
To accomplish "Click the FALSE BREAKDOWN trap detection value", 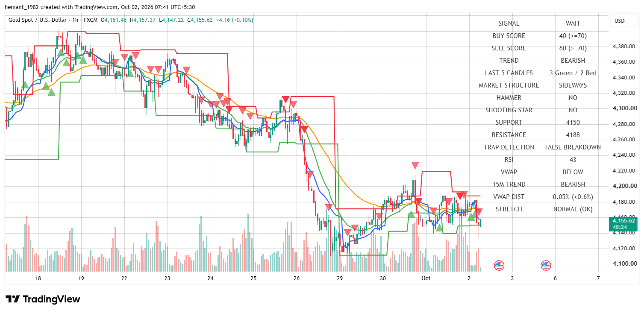I will pos(573,147).
